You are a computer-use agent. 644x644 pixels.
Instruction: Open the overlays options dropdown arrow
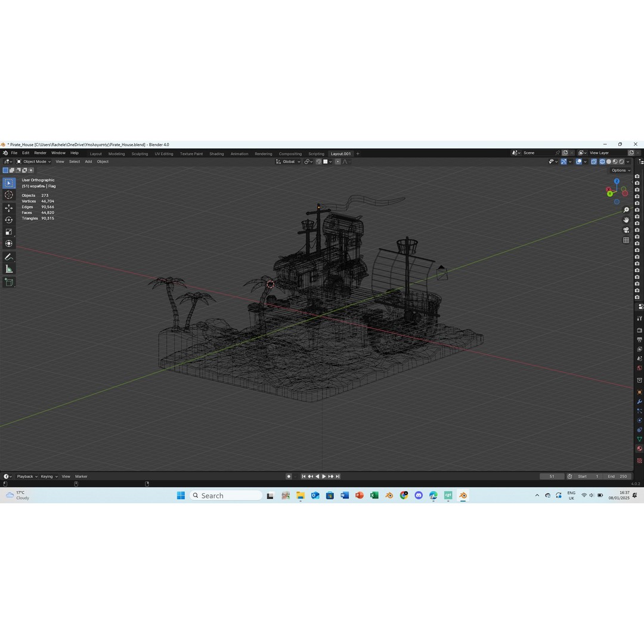[x=586, y=162]
